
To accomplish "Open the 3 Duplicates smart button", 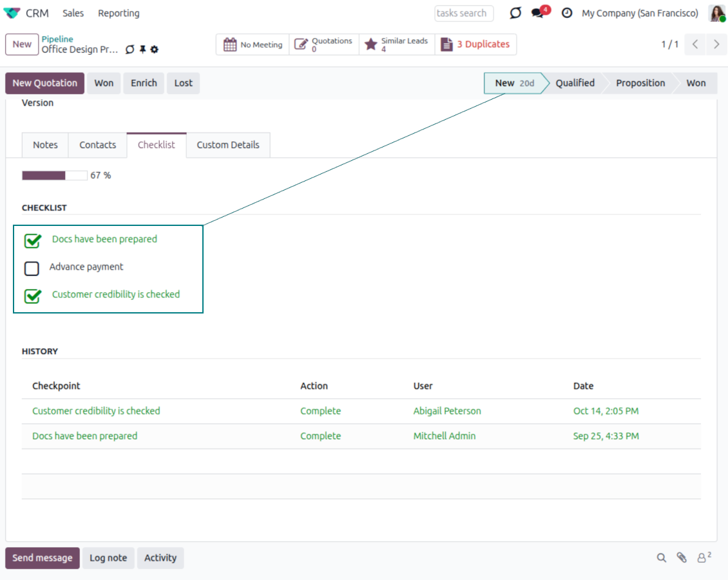I will tap(475, 44).
